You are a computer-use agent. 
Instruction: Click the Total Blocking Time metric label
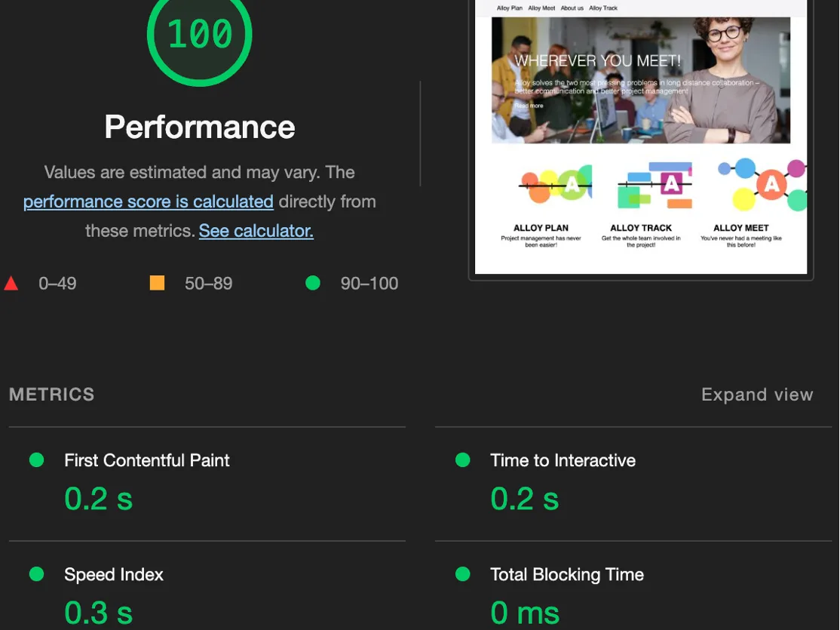(567, 574)
